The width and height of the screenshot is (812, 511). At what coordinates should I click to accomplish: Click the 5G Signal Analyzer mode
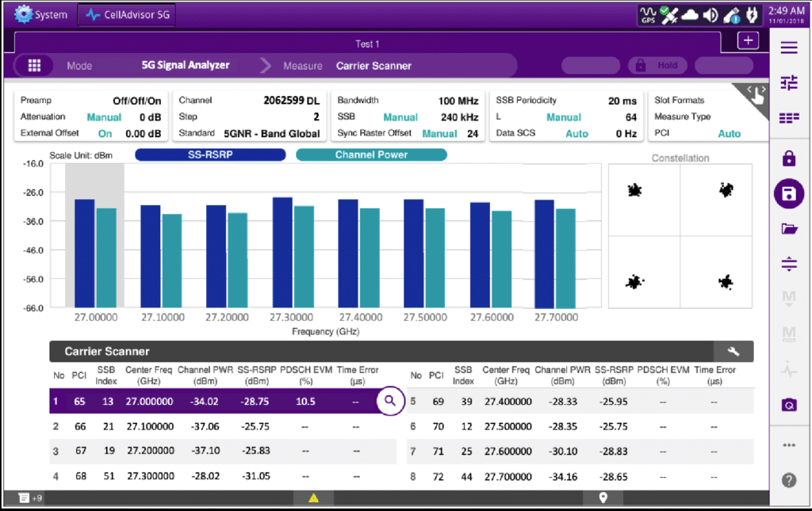(185, 66)
